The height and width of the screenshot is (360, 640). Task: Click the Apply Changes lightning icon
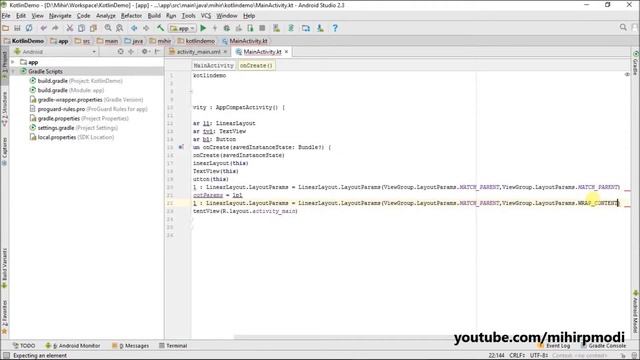(x=215, y=28)
